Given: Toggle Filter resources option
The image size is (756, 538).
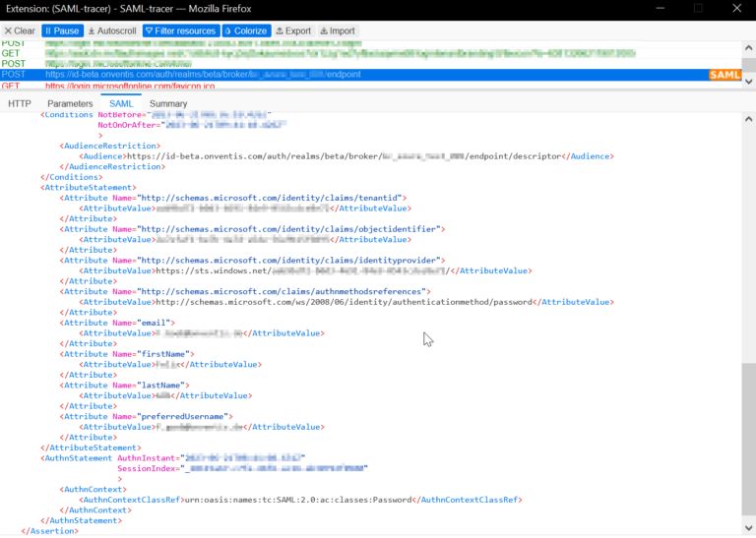Looking at the screenshot, I should [x=180, y=30].
